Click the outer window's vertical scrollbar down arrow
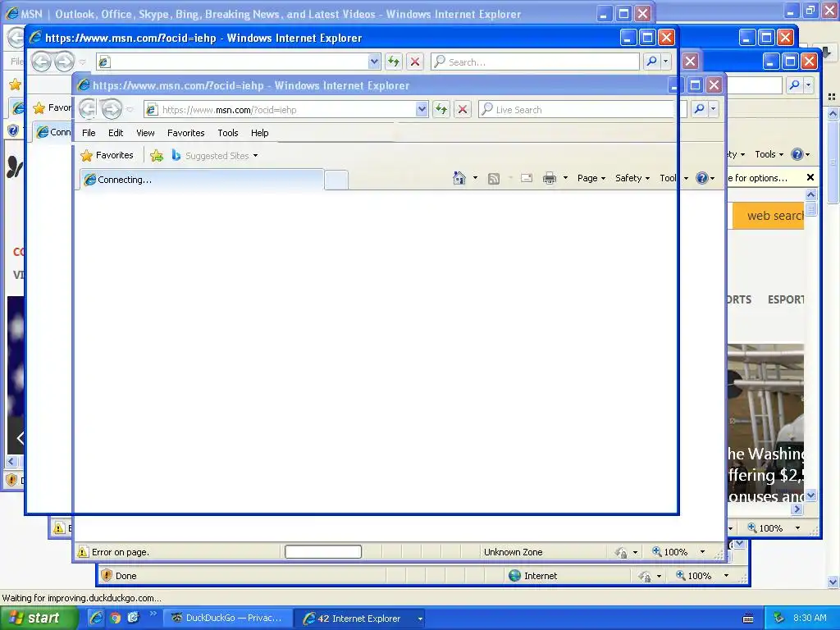 pyautogui.click(x=833, y=582)
